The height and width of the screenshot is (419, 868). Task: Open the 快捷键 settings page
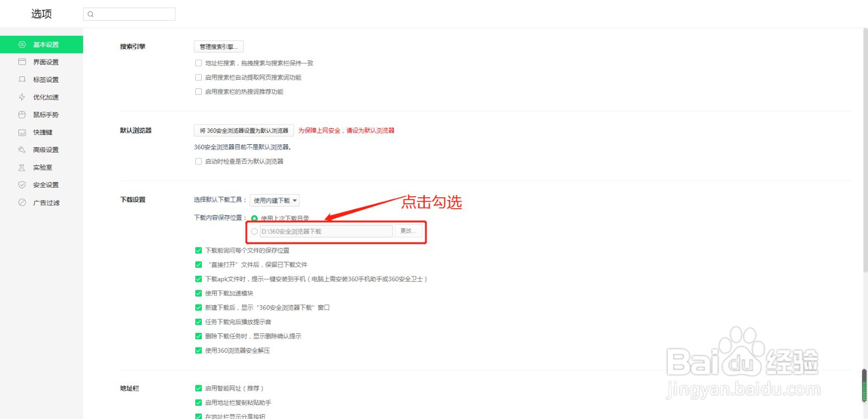click(41, 132)
